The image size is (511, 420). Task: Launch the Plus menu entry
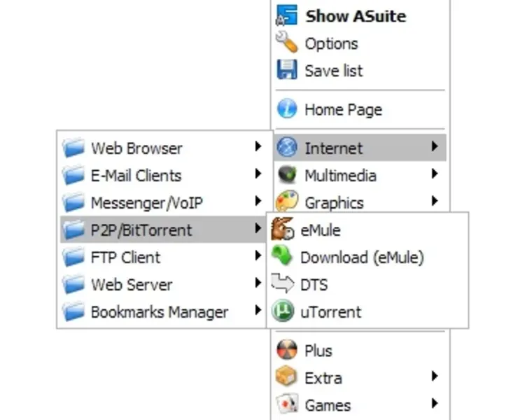[318, 351]
